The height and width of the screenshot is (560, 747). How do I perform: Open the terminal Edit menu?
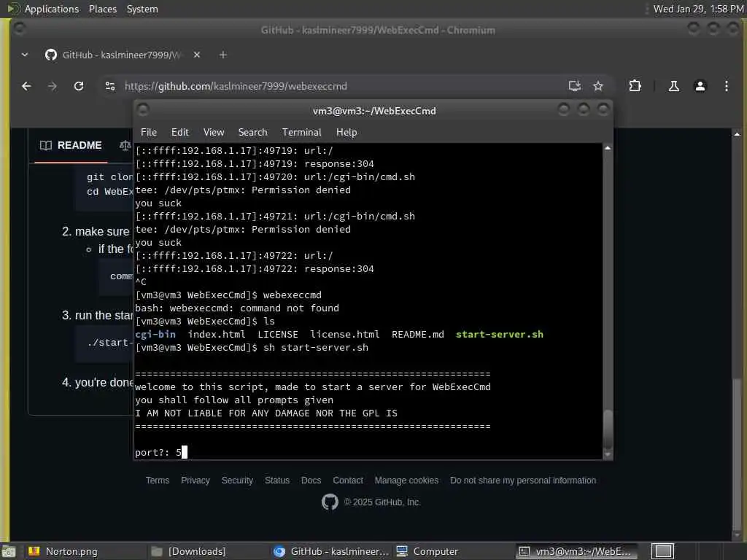179,133
